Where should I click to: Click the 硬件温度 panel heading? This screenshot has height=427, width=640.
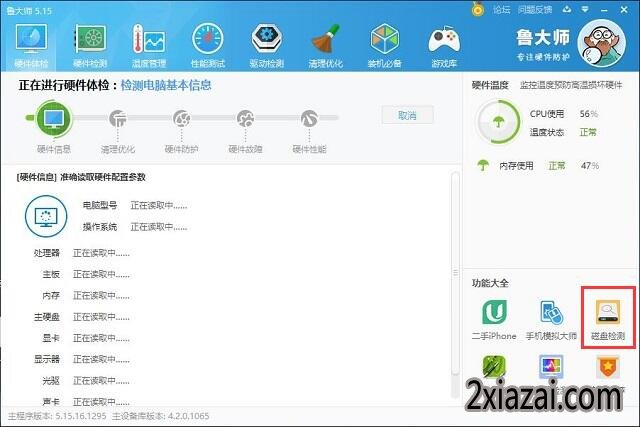click(490, 85)
